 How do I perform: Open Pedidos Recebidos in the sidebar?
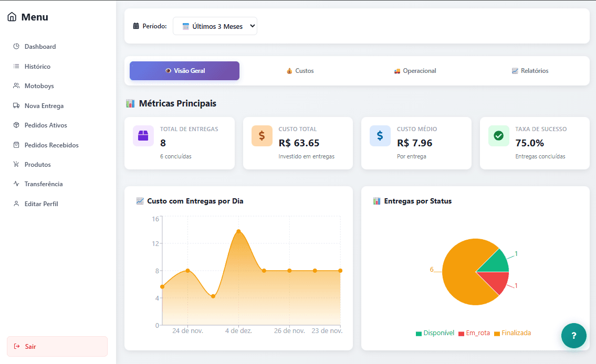tap(51, 145)
